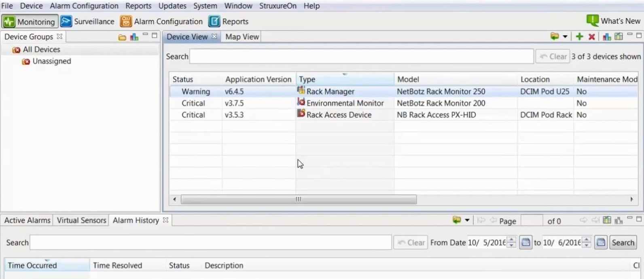
Task: Open the Alarm Configuration menu
Action: pos(84,6)
